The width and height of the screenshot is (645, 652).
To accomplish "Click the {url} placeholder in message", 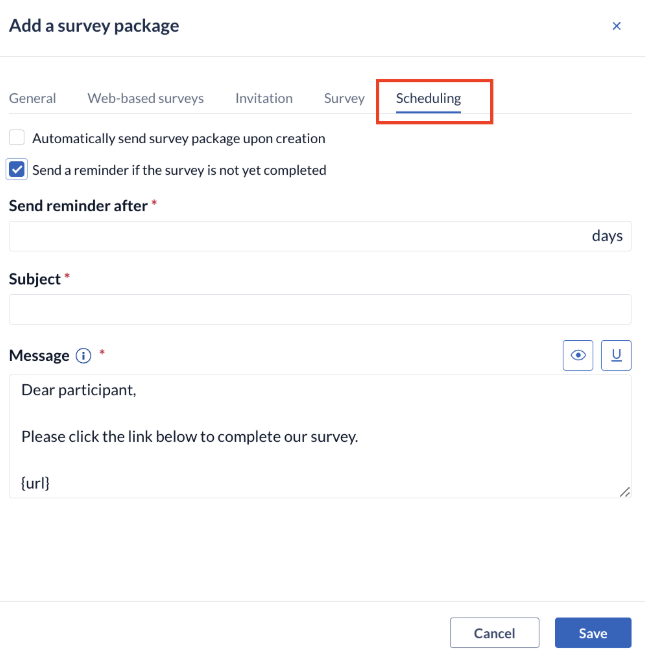I will (x=35, y=483).
